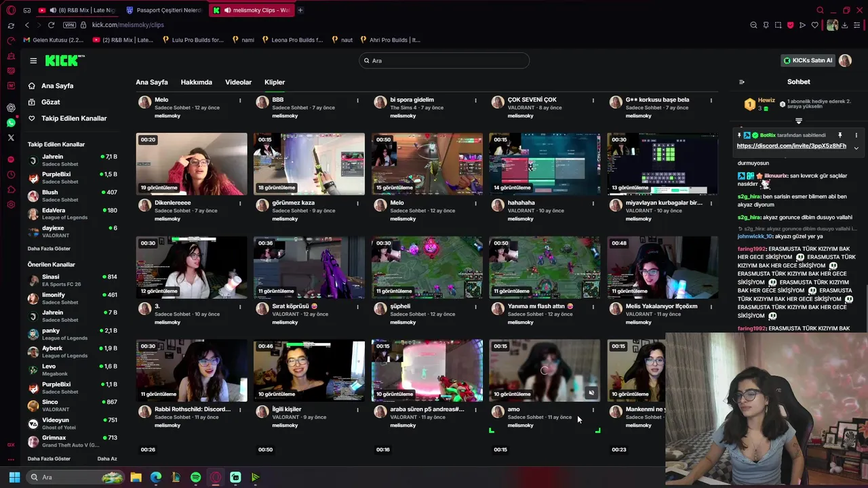Open File Explorer from the taskbar
Image resolution: width=868 pixels, height=488 pixels.
tap(136, 478)
